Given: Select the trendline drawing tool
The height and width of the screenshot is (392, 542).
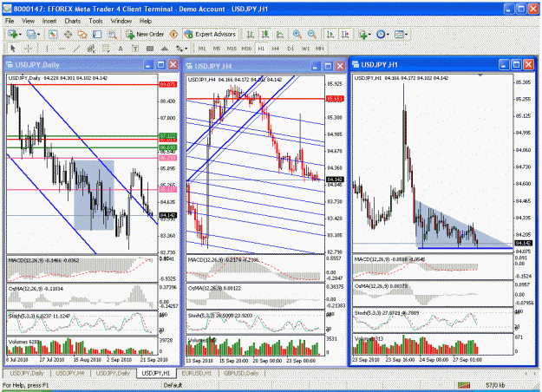Looking at the screenshot, I should coord(76,49).
